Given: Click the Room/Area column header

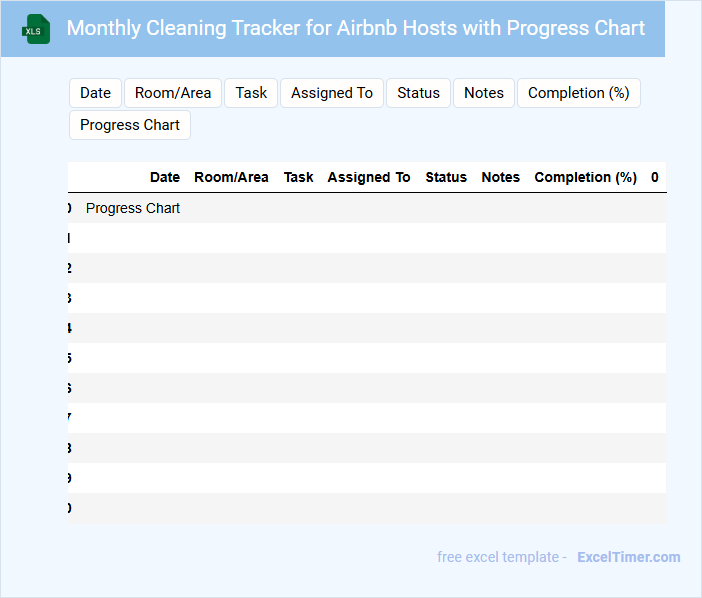Looking at the screenshot, I should click(x=231, y=177).
